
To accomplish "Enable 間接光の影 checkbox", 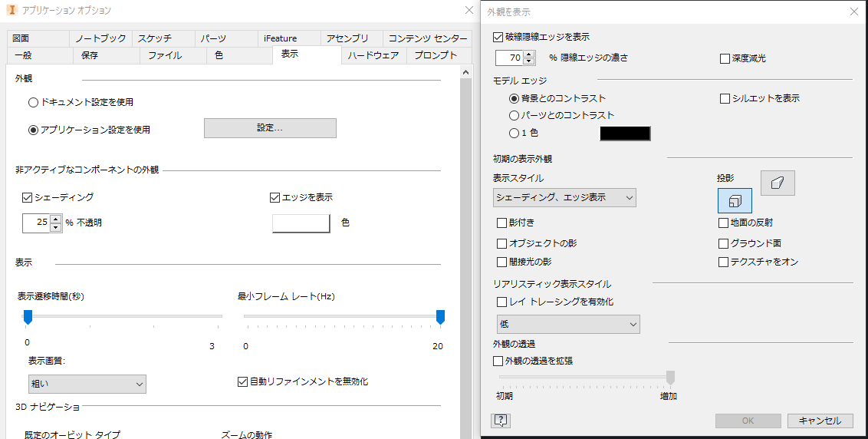I will tap(501, 262).
